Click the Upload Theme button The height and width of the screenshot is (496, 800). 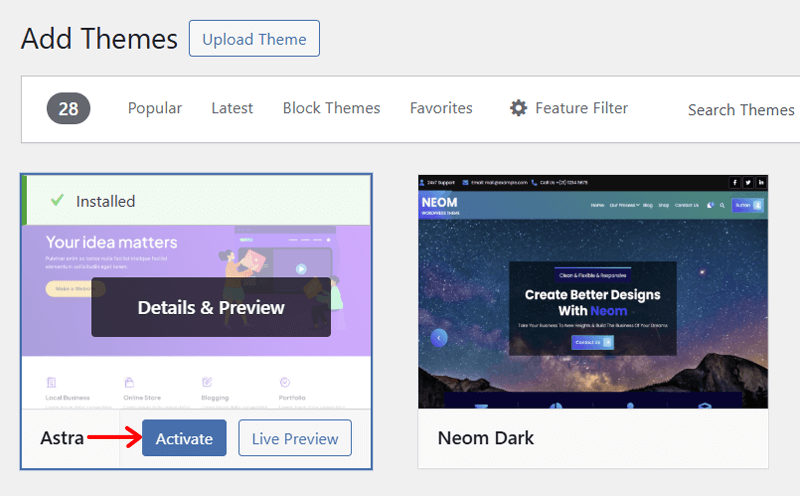254,39
